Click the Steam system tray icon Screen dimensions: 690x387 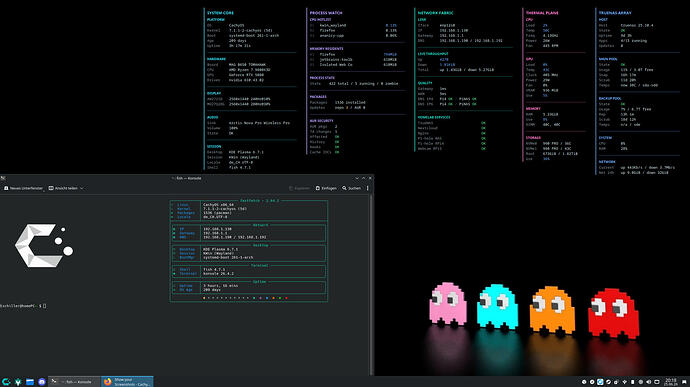pos(609,382)
